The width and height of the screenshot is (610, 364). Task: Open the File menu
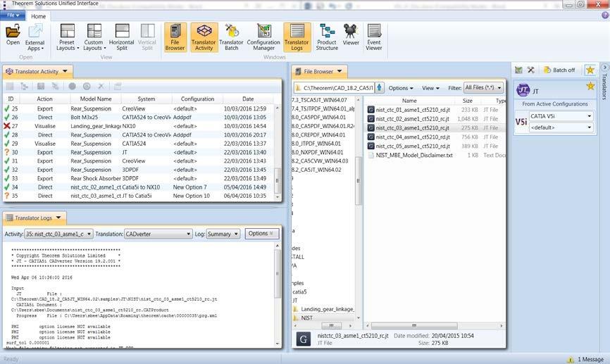tap(13, 15)
